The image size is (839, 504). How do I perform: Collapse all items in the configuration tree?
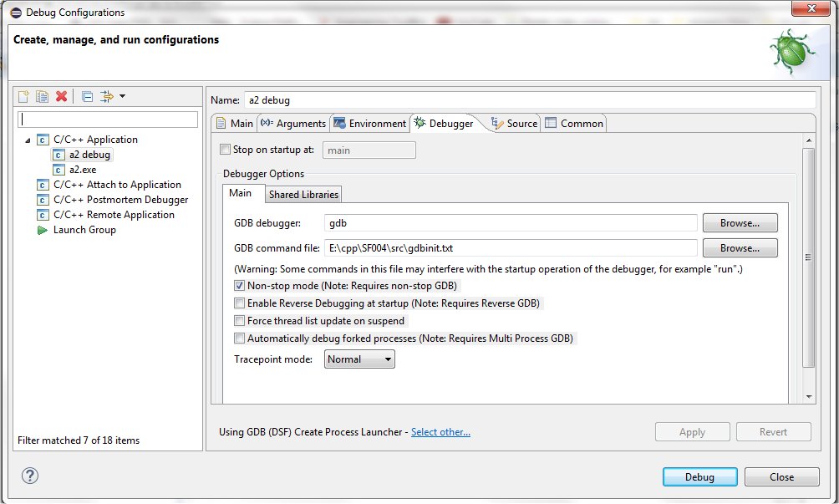click(x=86, y=96)
